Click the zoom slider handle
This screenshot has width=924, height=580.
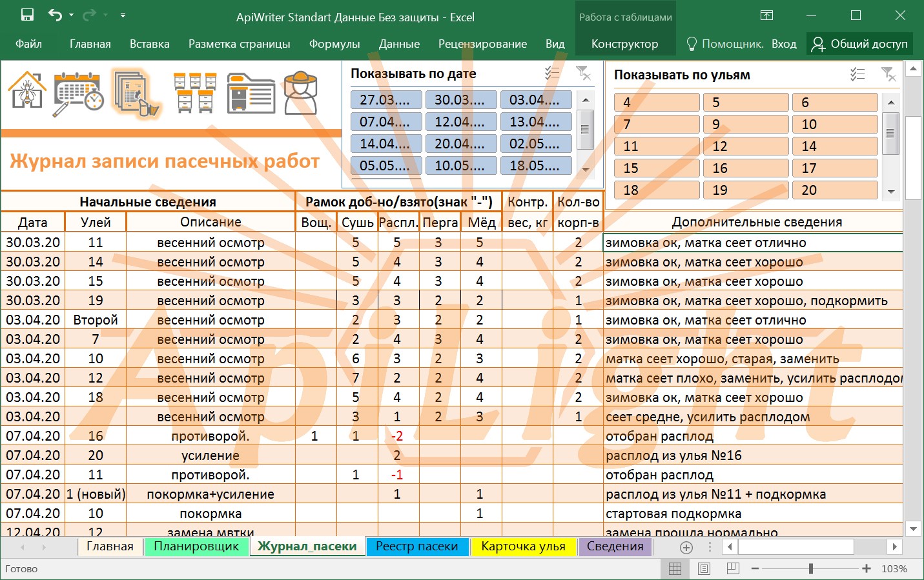click(x=810, y=568)
